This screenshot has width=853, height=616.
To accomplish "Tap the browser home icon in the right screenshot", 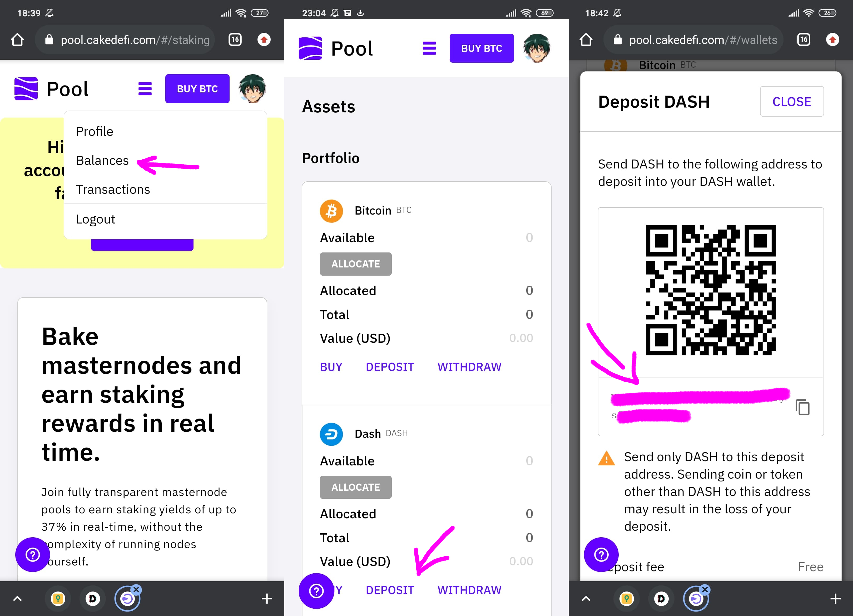I will click(586, 39).
